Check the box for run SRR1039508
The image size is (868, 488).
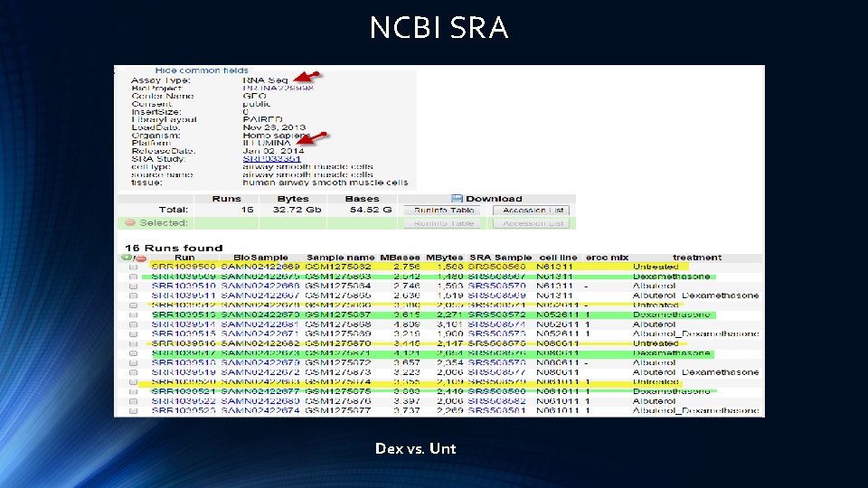(134, 267)
